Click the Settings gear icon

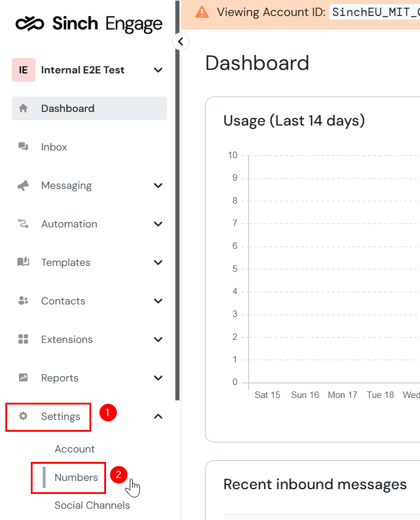coord(23,416)
